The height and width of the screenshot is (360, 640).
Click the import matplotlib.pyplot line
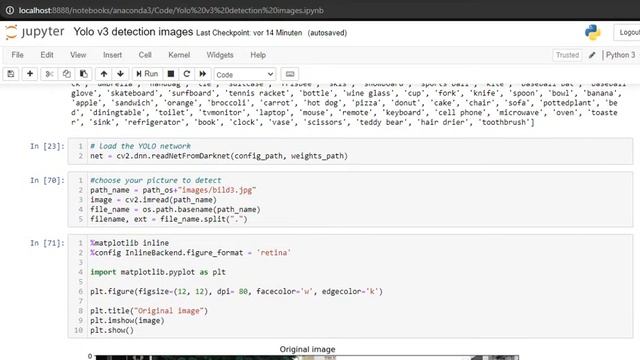pos(158,272)
